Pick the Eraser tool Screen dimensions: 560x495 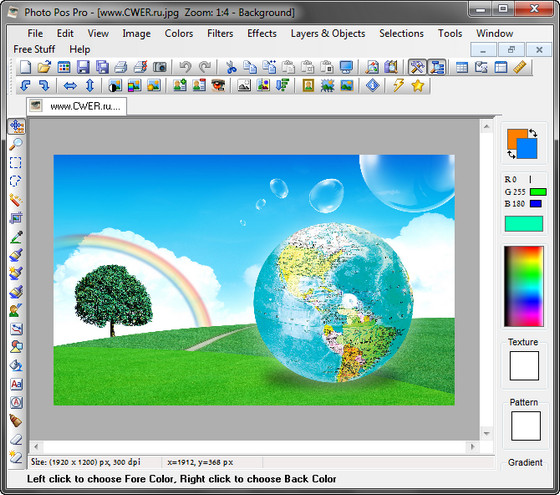(x=16, y=439)
